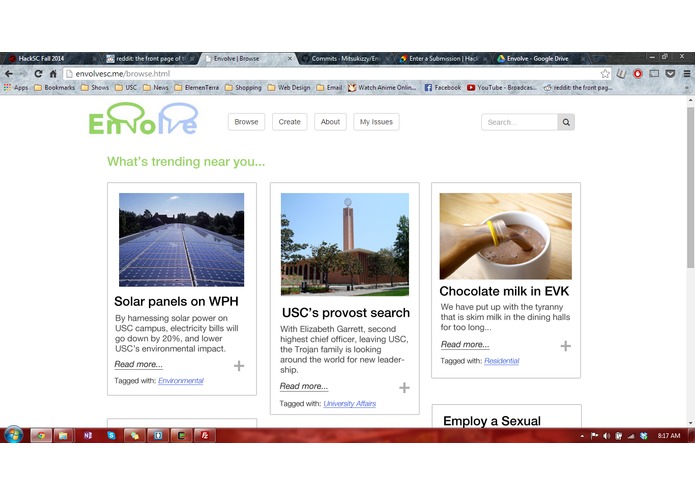The width and height of the screenshot is (695, 494).
Task: Open the Bookmarks folder in bookmarks bar
Action: 55,88
